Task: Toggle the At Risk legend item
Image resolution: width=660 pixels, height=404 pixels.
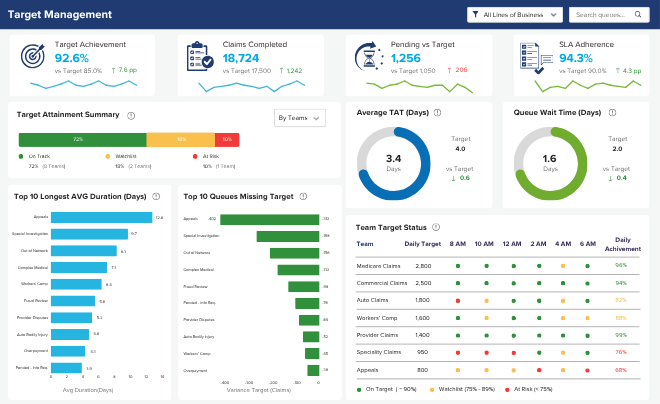Action: [206, 156]
